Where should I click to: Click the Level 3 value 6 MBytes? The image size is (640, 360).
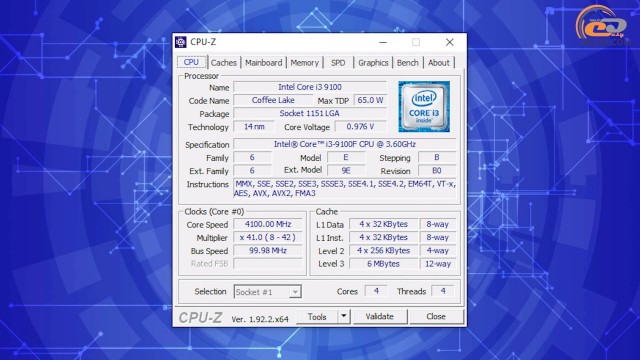(x=383, y=264)
